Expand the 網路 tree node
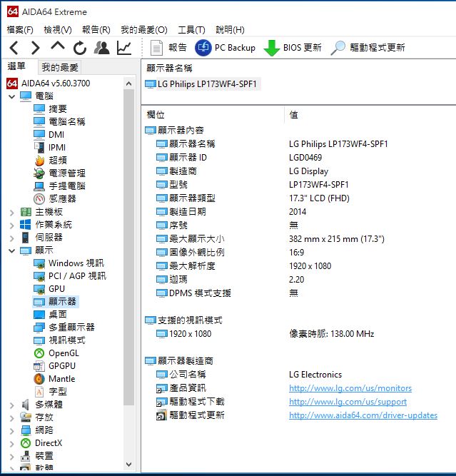The height and width of the screenshot is (476, 456). click(12, 431)
